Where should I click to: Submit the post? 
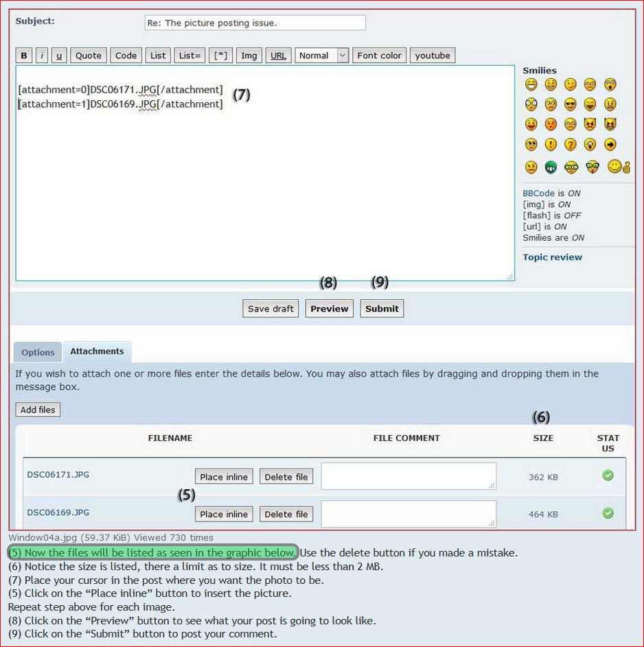(382, 309)
